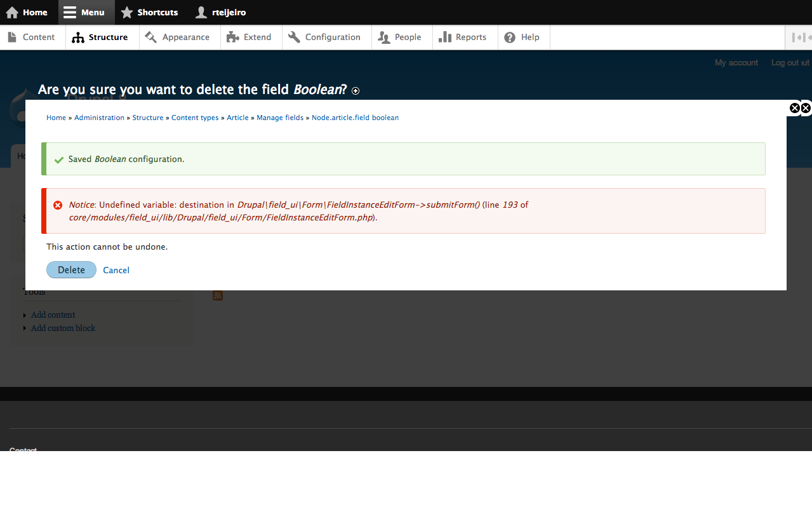The image size is (812, 507).
Task: Click the RSS feed icon
Action: [218, 295]
